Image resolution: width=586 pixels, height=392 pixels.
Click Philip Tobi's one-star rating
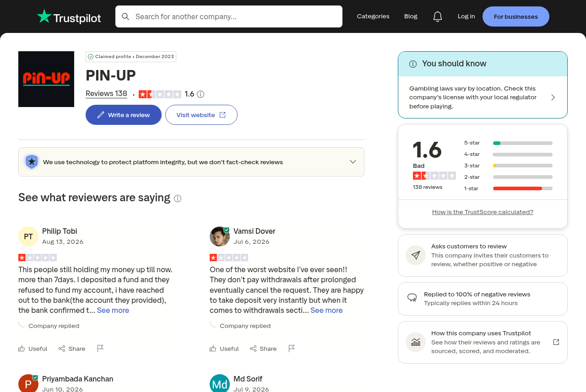[38, 258]
